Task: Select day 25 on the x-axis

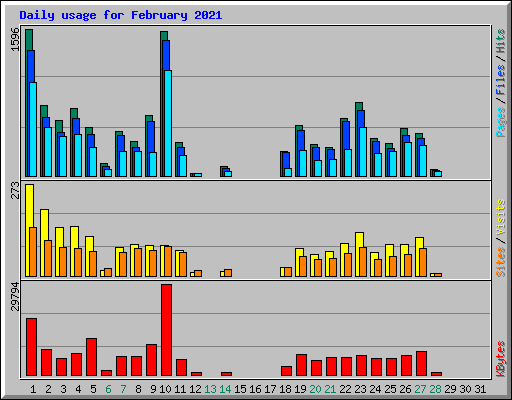Action: tap(390, 389)
